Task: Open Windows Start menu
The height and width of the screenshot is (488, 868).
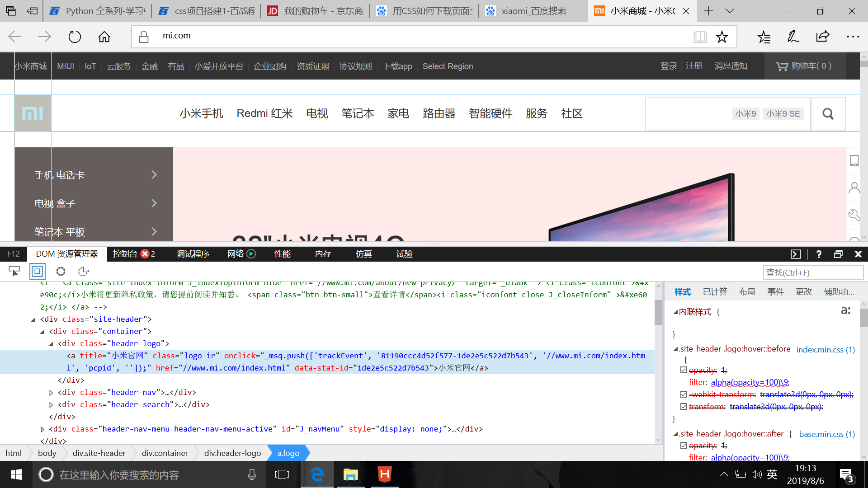Action: 16,474
